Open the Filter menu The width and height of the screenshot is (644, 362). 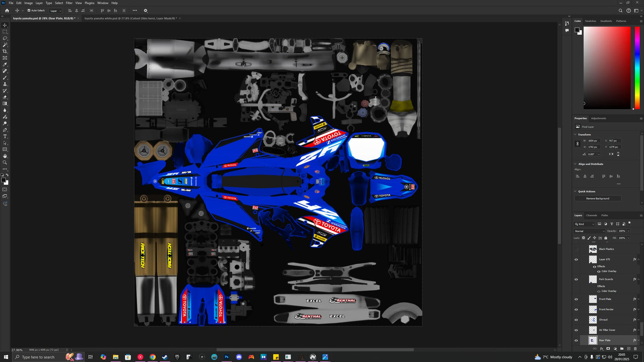point(69,3)
